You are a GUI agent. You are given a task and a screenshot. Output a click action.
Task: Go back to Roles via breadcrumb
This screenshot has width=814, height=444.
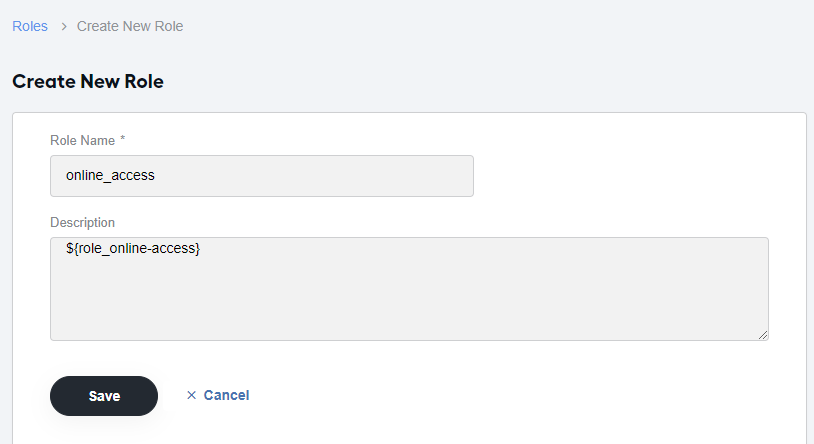coord(30,26)
